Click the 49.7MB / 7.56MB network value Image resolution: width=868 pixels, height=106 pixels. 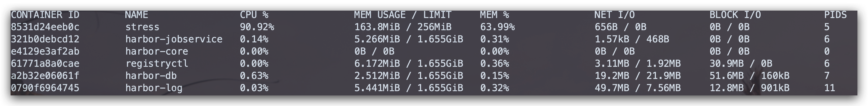pyautogui.click(x=638, y=88)
